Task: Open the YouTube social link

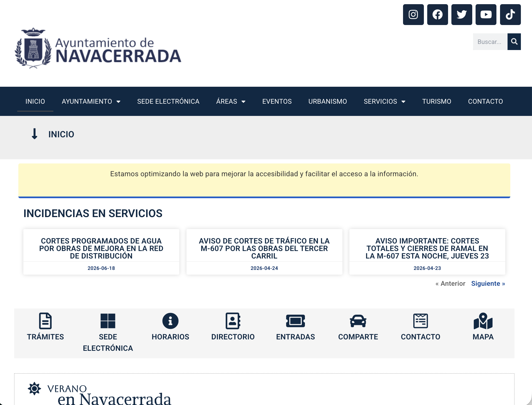Action: pos(486,14)
